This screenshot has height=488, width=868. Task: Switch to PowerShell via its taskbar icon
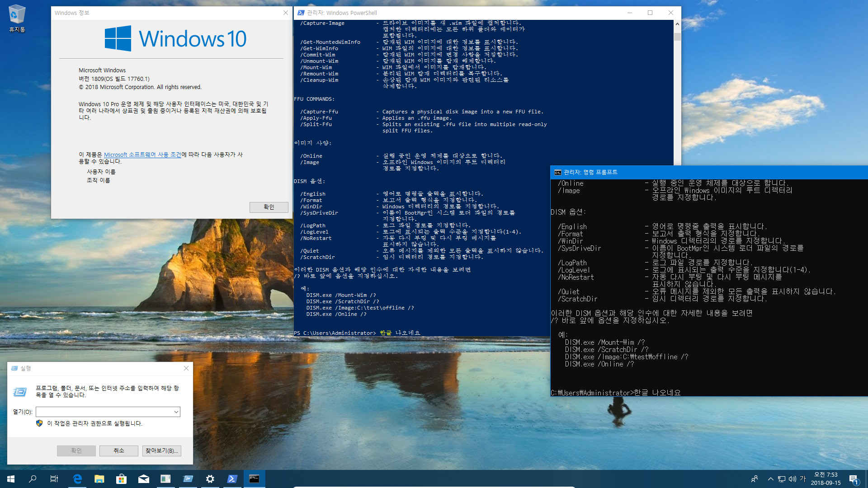coord(232,479)
